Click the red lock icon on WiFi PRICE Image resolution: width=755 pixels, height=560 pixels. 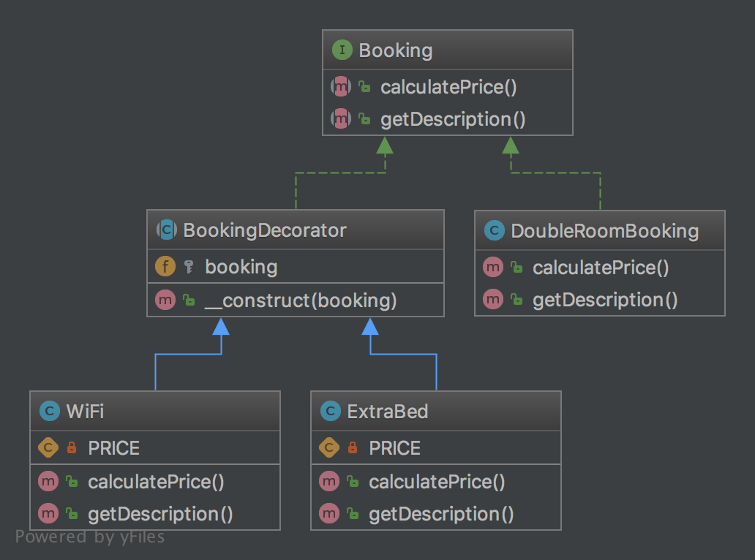pyautogui.click(x=72, y=447)
